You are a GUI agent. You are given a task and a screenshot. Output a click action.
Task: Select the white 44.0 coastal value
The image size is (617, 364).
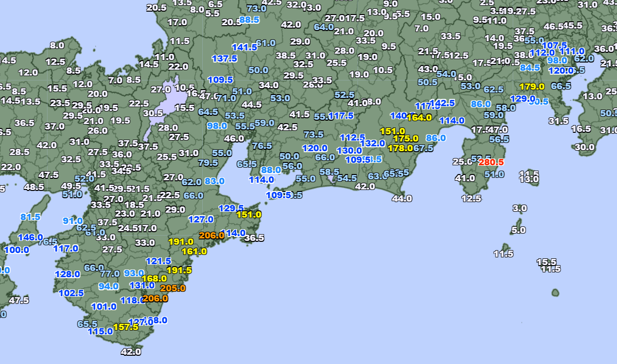(402, 198)
